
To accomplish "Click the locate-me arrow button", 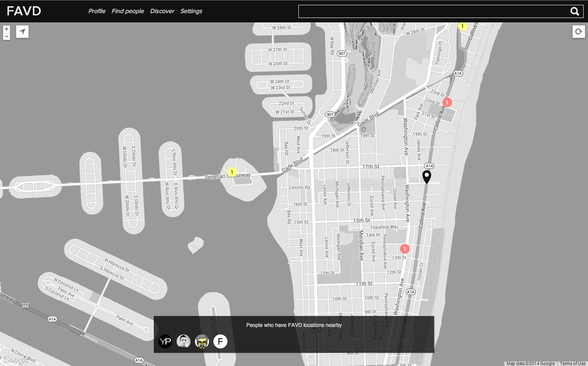I will point(22,32).
